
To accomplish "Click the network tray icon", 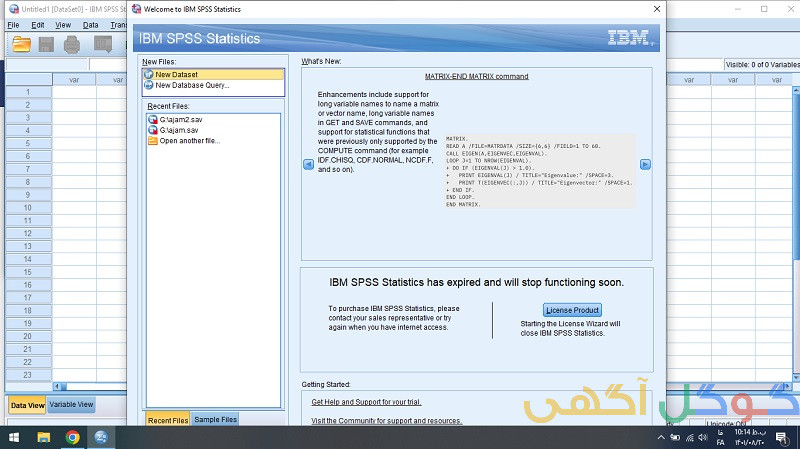I will pos(689,437).
